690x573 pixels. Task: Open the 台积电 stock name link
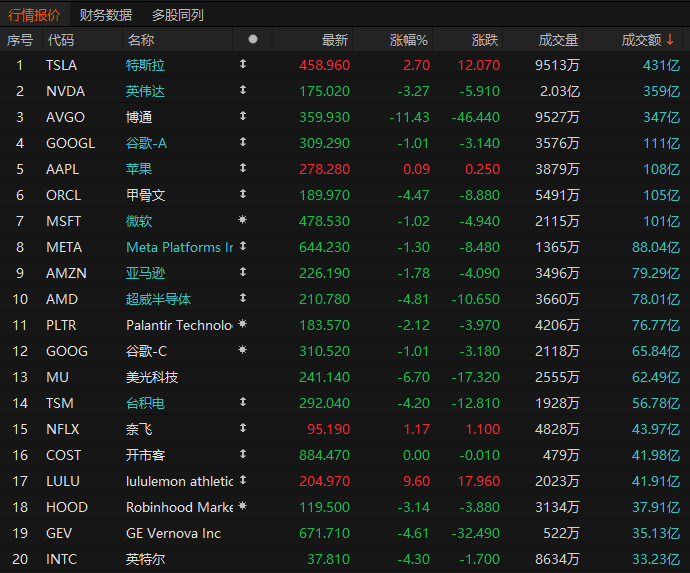click(145, 403)
